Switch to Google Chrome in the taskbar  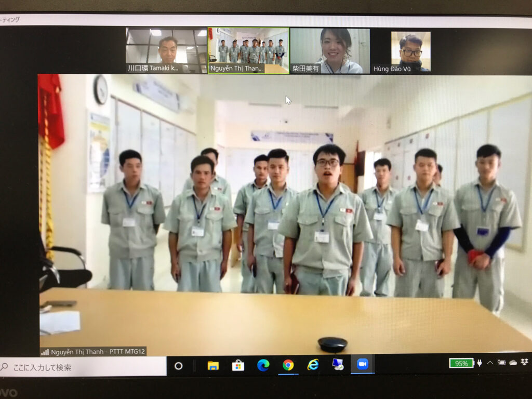tap(288, 365)
